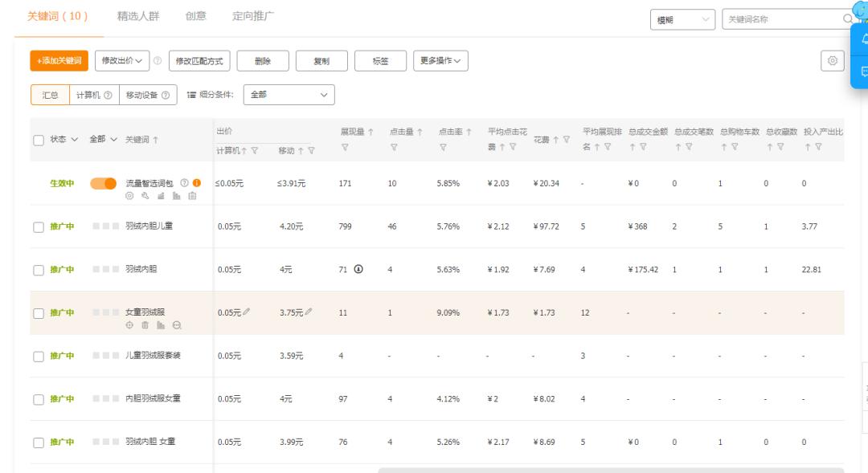Click the 复制 button in the toolbar
Image resolution: width=868 pixels, height=473 pixels.
321,60
